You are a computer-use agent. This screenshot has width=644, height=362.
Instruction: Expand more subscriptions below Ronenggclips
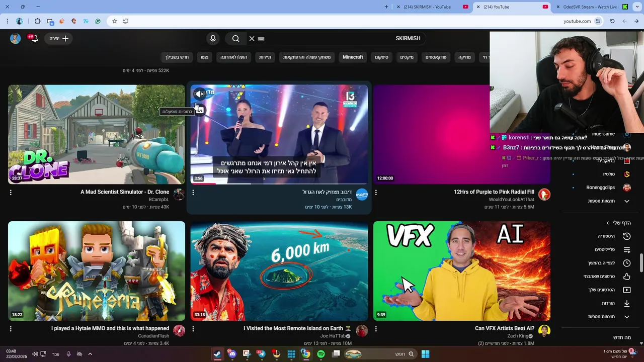coord(601,201)
